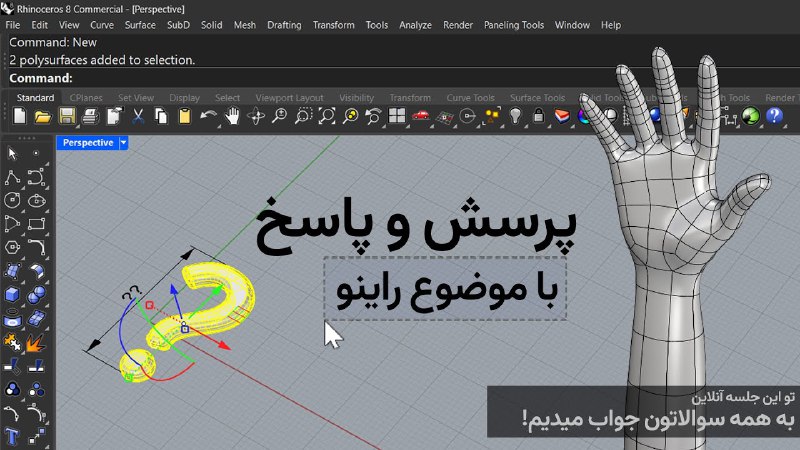Viewport: 800px width, 450px height.
Task: Open the Curve menu
Action: point(102,25)
